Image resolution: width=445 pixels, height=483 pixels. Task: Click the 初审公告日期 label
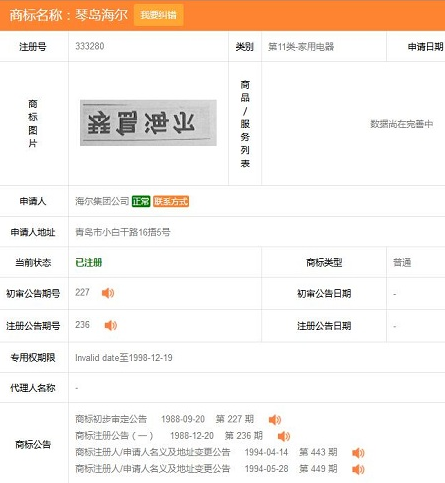pyautogui.click(x=324, y=293)
